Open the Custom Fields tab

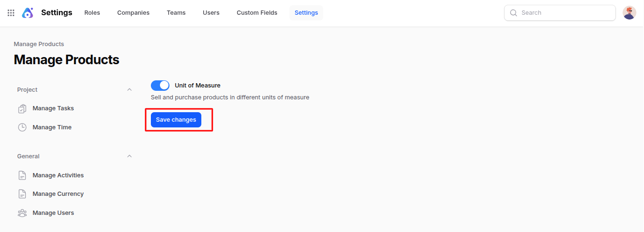point(257,13)
